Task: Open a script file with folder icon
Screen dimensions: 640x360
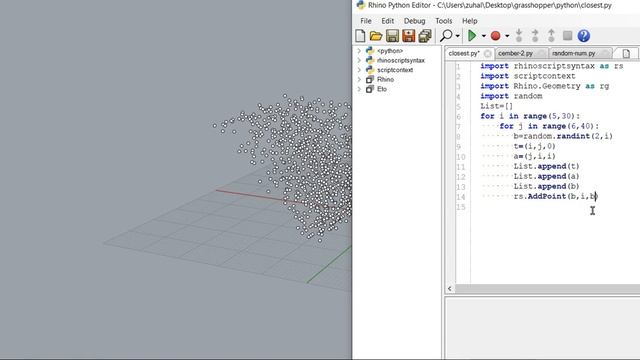Action: tap(376, 36)
